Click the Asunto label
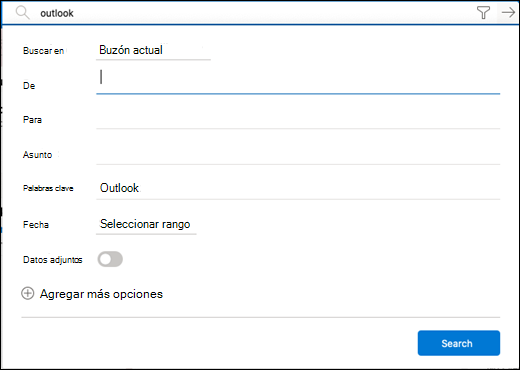 tap(37, 155)
